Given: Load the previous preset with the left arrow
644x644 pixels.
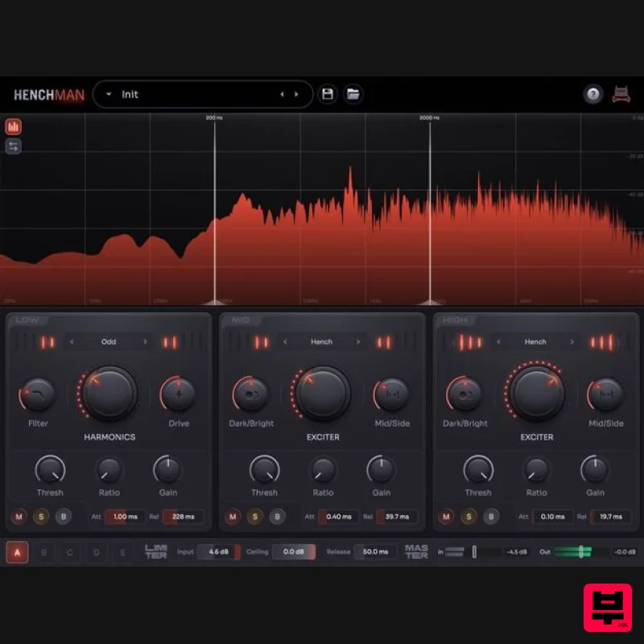Looking at the screenshot, I should click(282, 94).
